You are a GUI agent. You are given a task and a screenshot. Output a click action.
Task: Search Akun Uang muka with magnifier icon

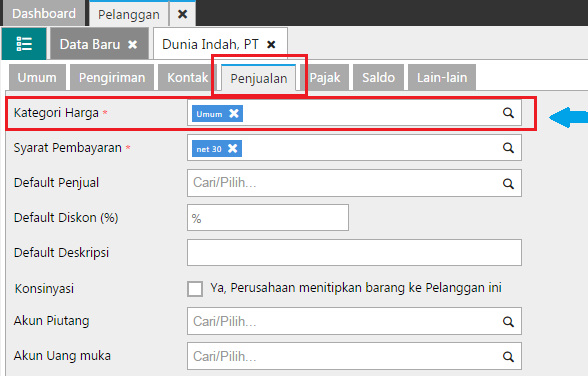pos(508,356)
